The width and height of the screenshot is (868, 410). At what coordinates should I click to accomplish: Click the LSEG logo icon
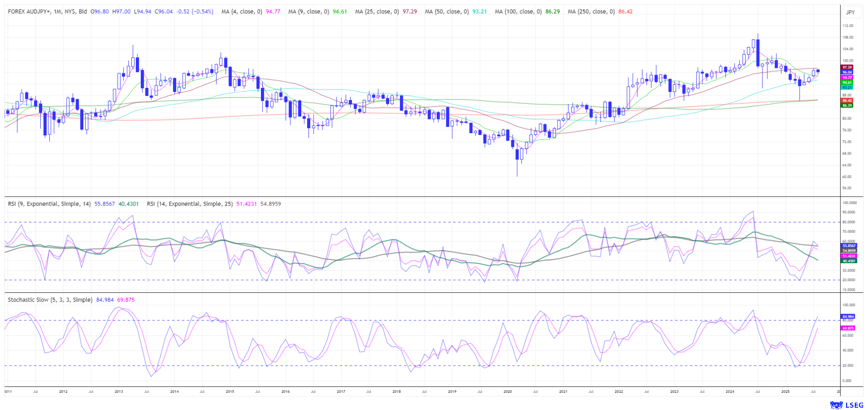835,405
